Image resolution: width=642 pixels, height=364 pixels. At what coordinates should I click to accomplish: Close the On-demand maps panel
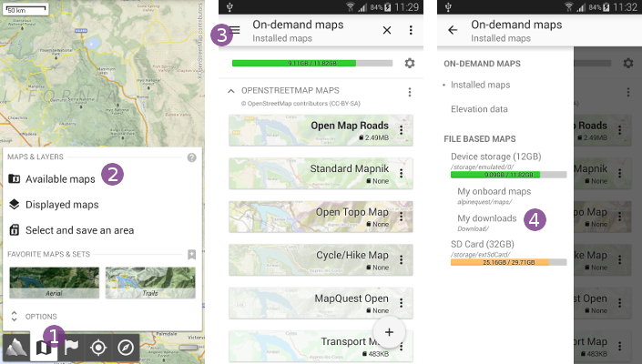(387, 30)
